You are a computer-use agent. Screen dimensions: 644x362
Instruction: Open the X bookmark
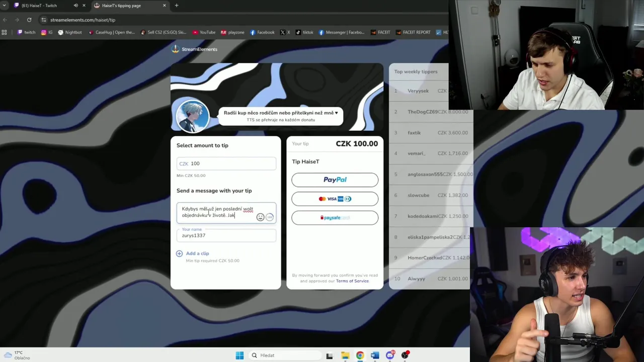285,32
